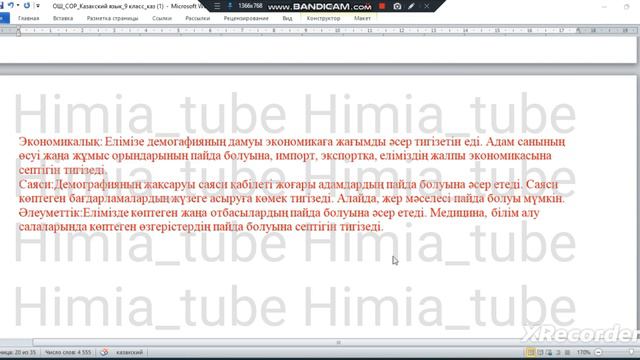Click the page number indicator 20 из 35
The width and height of the screenshot is (640, 360).
coord(18,352)
